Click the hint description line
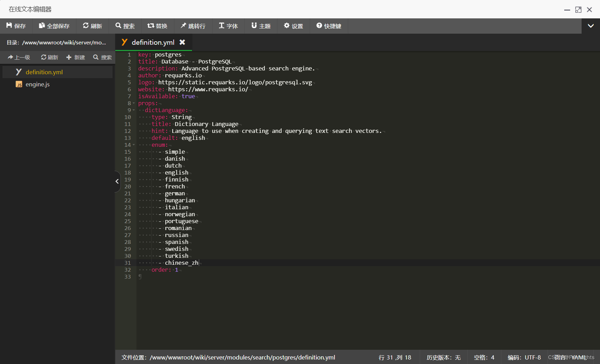 (266, 131)
